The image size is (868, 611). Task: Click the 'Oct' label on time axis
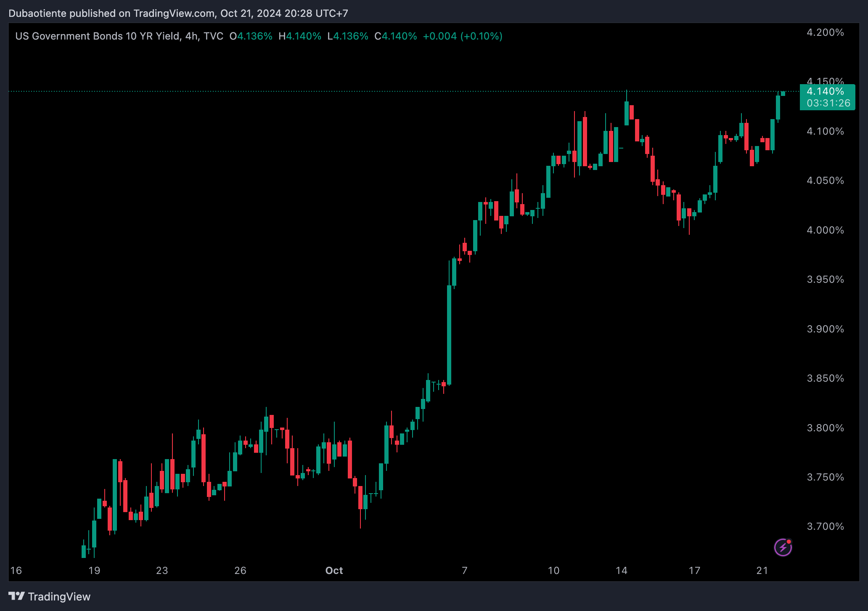point(334,571)
